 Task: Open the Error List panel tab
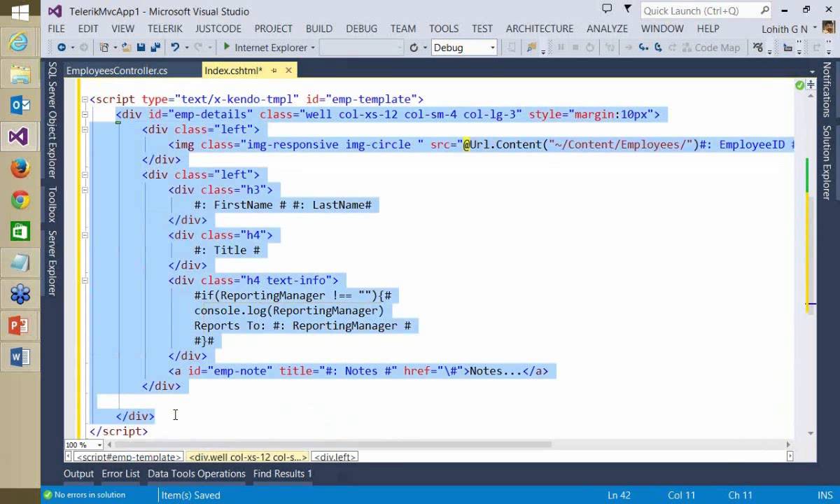(120, 474)
